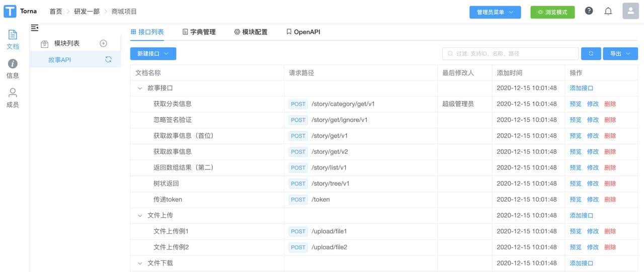Switch to the 接口列表 tab
This screenshot has width=644, height=272.
[x=147, y=32]
